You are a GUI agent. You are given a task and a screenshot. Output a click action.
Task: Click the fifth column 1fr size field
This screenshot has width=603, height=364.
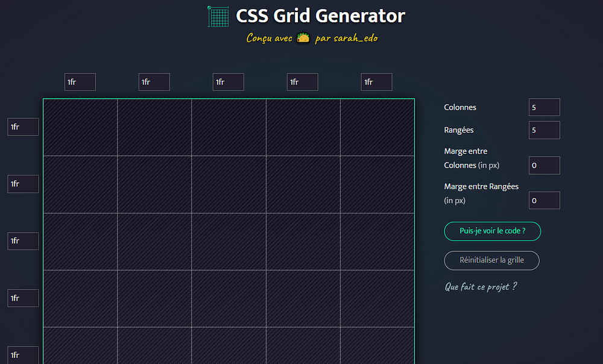[x=377, y=82]
